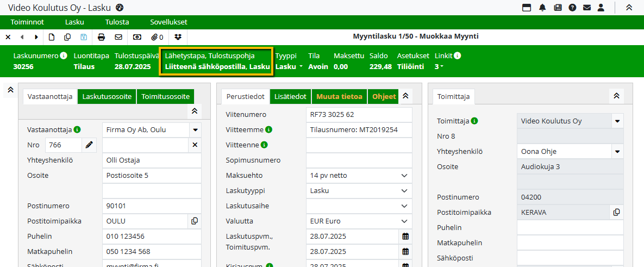
Task: Open the Tulosta menu
Action: click(x=117, y=22)
